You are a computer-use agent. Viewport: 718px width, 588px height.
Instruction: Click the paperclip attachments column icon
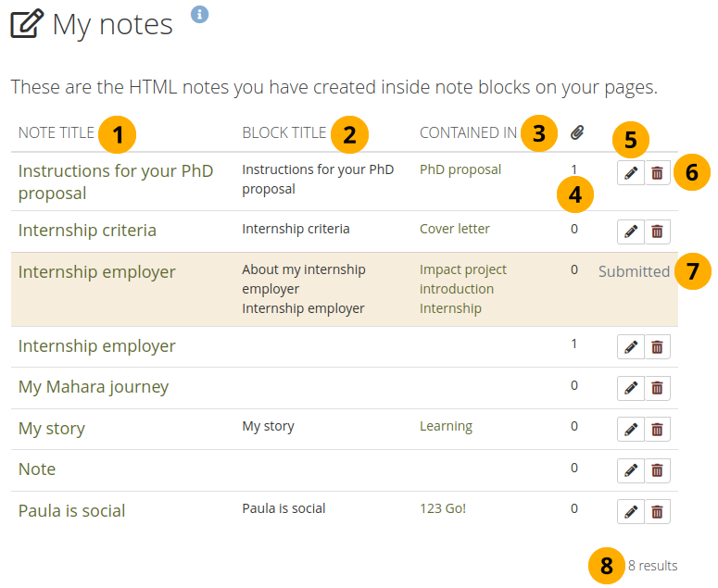coord(576,133)
